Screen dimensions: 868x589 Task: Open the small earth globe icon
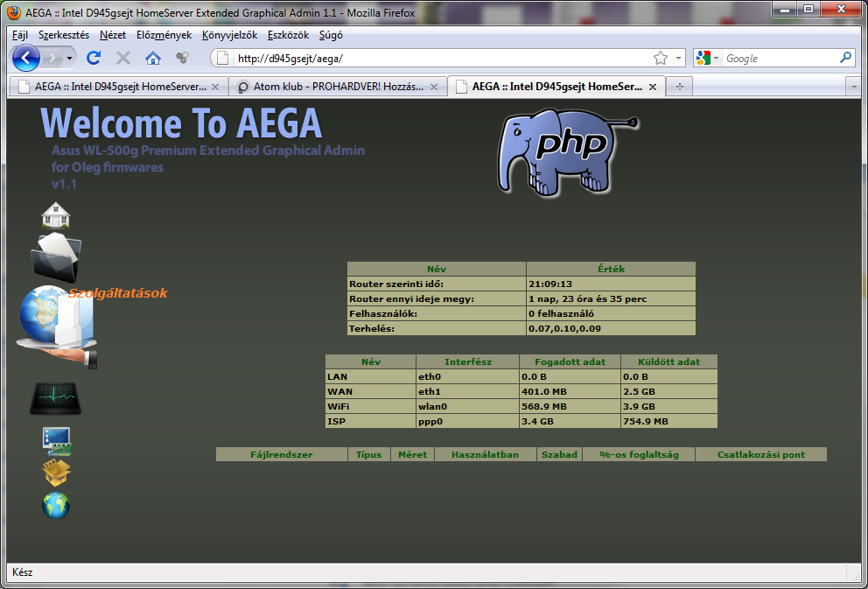[x=56, y=505]
